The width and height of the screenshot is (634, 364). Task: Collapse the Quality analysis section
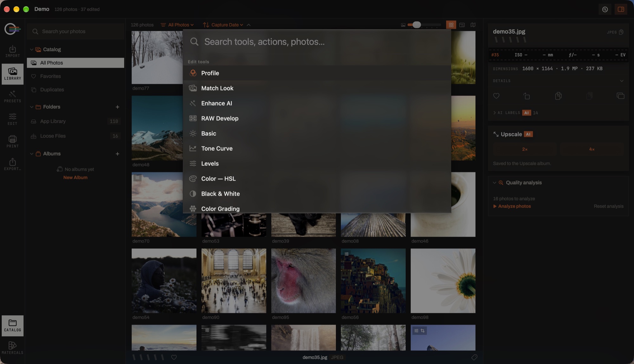click(x=494, y=183)
